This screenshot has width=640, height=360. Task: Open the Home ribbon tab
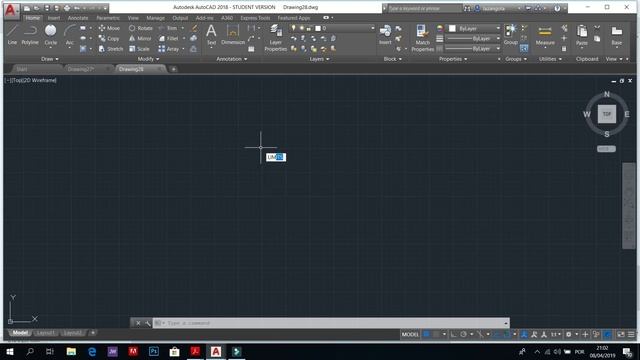click(x=33, y=18)
